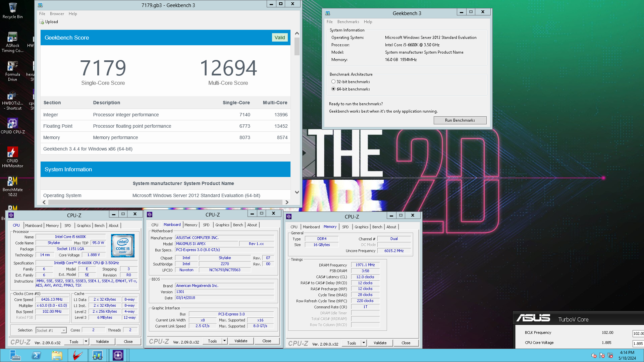
Task: Launch PowerShell from the taskbar
Action: point(36,355)
